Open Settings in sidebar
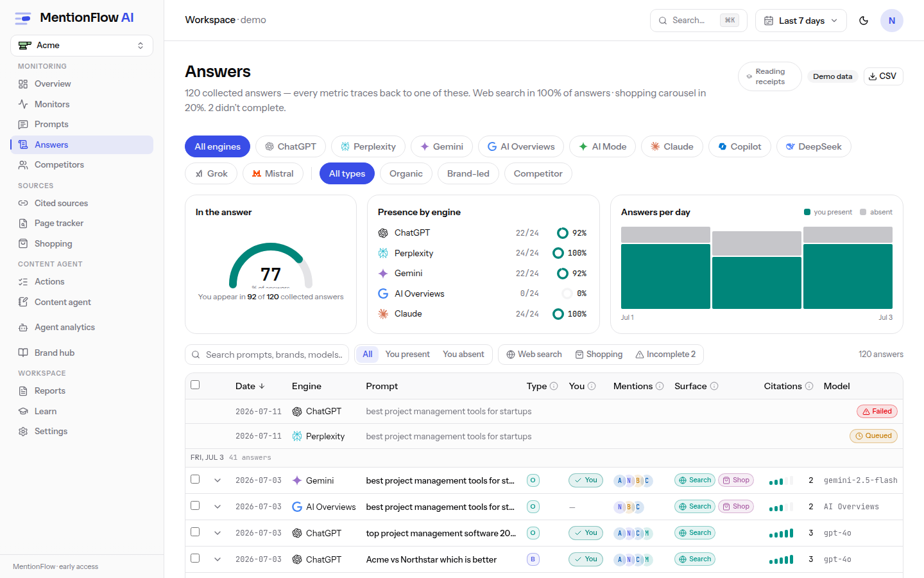Screen dimensions: 924x578 81,431
